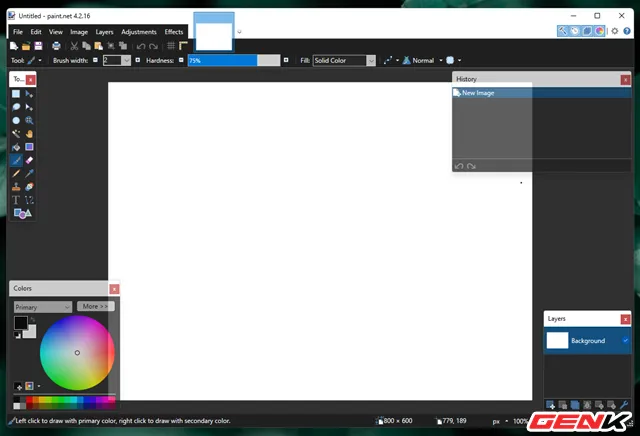Expand the Fill Solid Color dropdown
Viewport: 640px width, 436px height.
pyautogui.click(x=343, y=61)
